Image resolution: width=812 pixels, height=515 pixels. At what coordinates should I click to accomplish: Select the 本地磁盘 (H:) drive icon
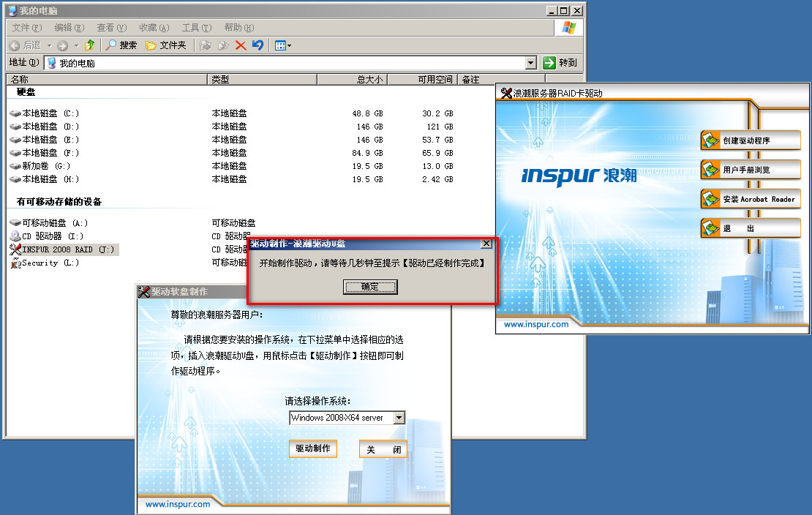click(15, 179)
